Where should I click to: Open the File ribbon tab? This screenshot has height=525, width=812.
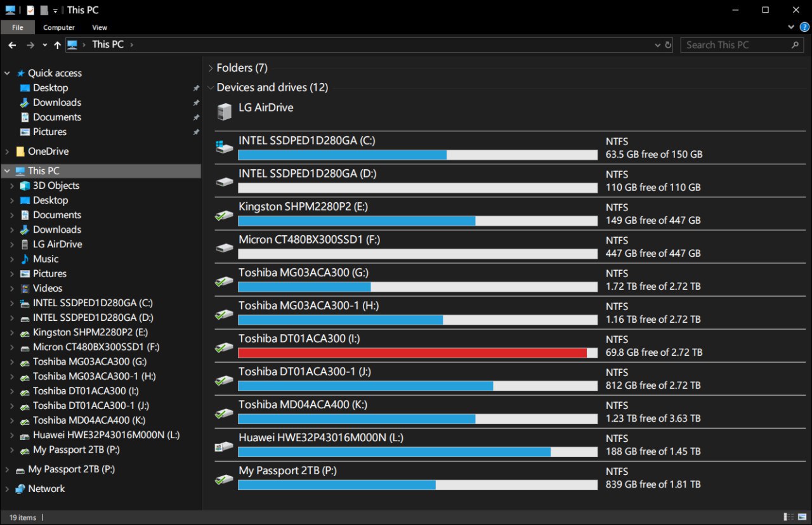(x=18, y=27)
